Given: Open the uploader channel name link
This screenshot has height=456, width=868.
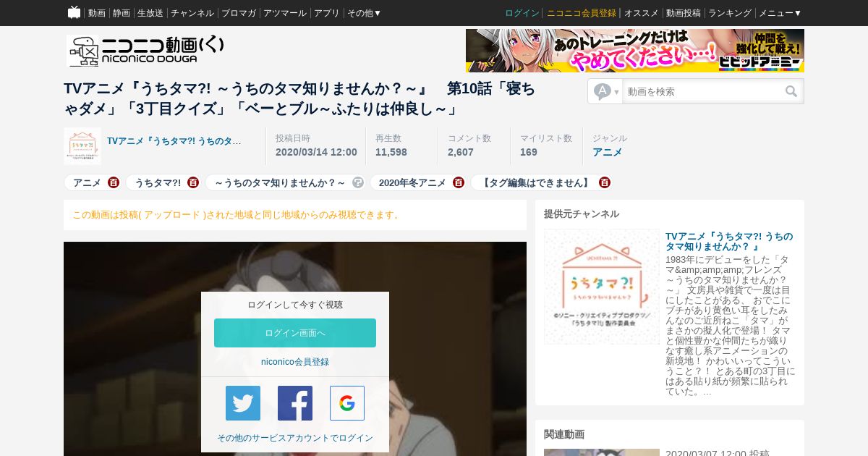Looking at the screenshot, I should click(174, 141).
